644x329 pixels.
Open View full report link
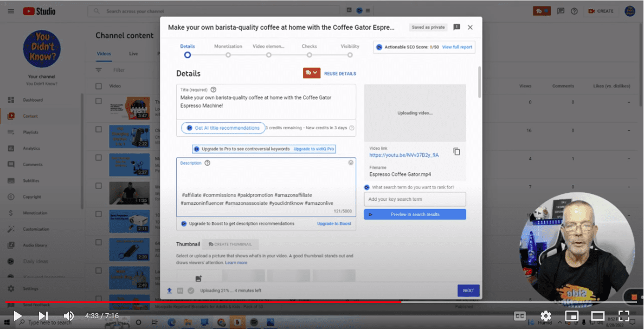point(457,47)
